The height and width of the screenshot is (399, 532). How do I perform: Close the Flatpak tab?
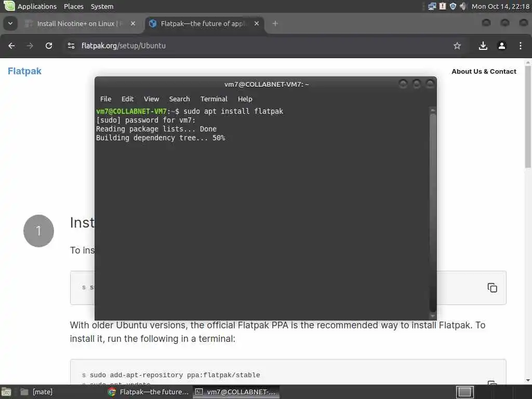[x=257, y=23]
